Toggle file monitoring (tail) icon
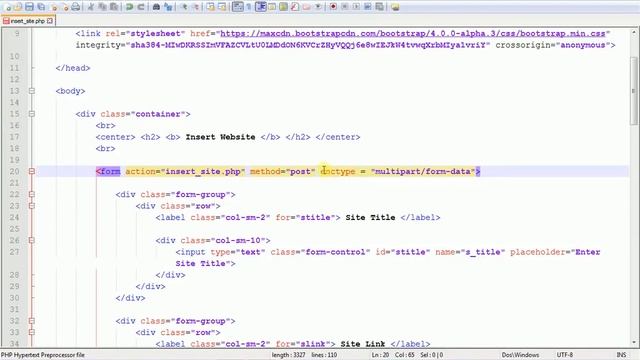This screenshot has height=360, width=640. [x=317, y=7]
